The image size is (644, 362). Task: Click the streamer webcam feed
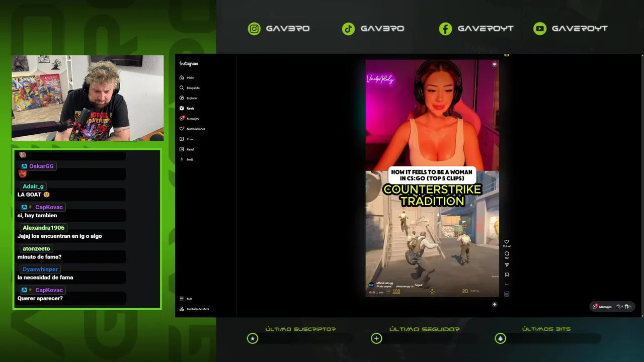tap(88, 98)
